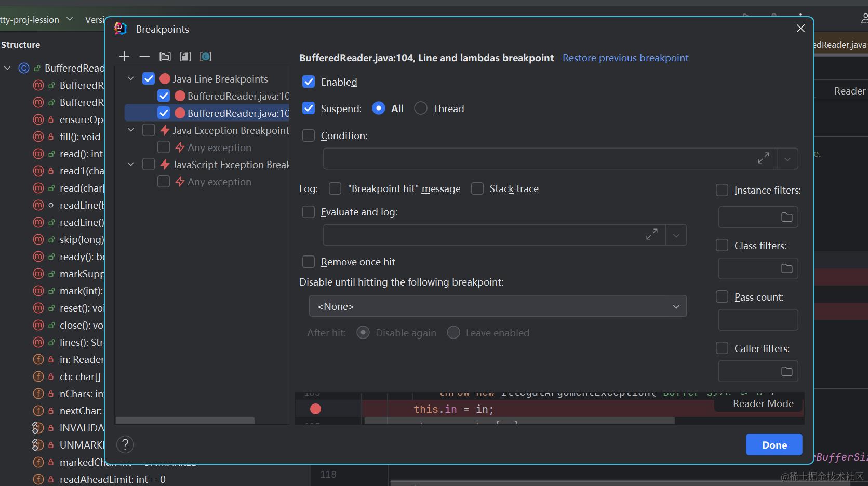Enable the Evaluate and log checkbox
Viewport: 868px width, 486px height.
click(x=309, y=212)
